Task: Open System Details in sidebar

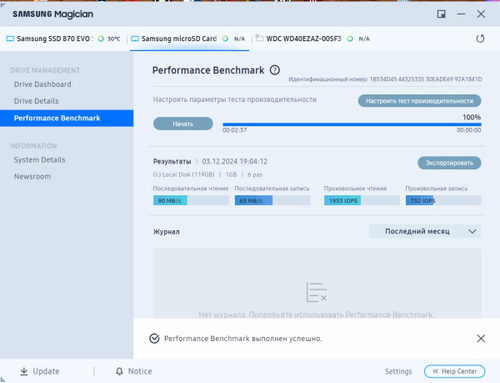Action: pos(40,160)
